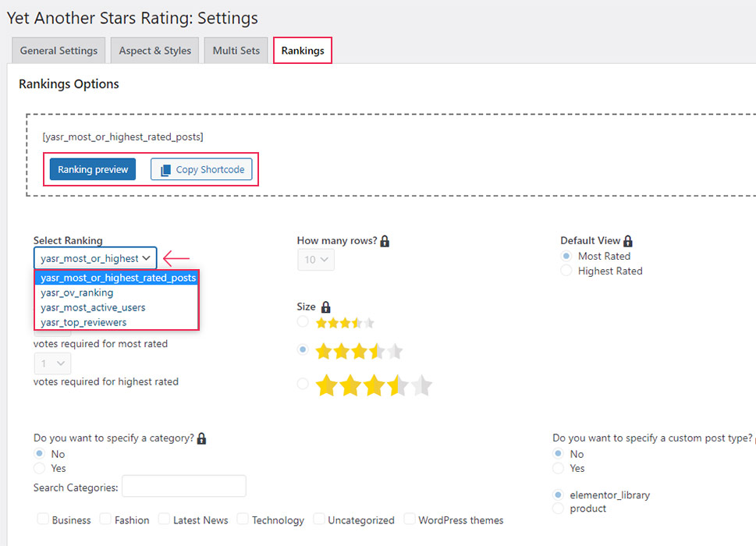Click the lock icon beside Default View

click(x=628, y=241)
